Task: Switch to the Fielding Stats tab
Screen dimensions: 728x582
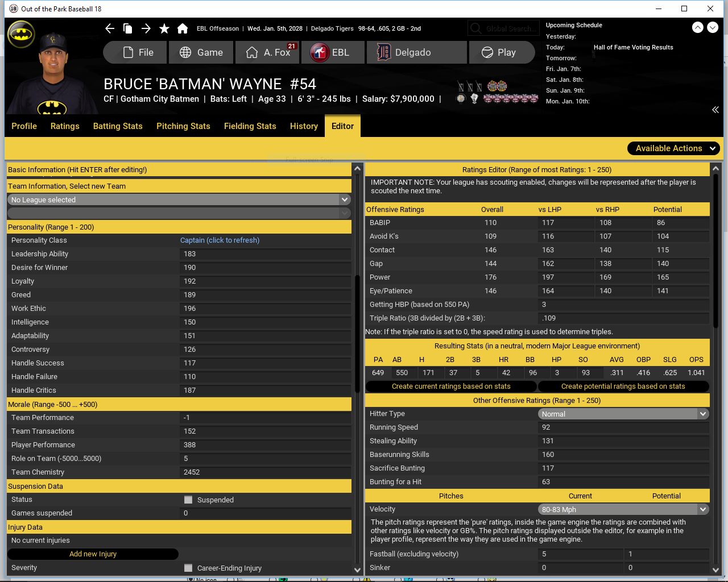Action: coord(250,126)
